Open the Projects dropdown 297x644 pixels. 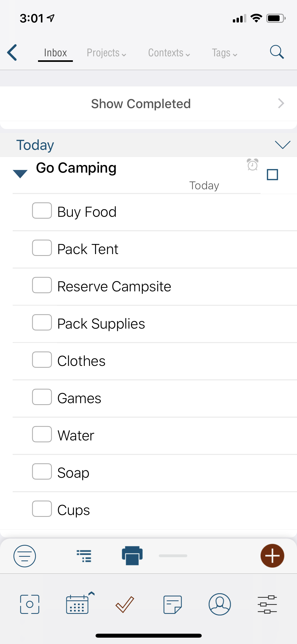click(x=106, y=53)
